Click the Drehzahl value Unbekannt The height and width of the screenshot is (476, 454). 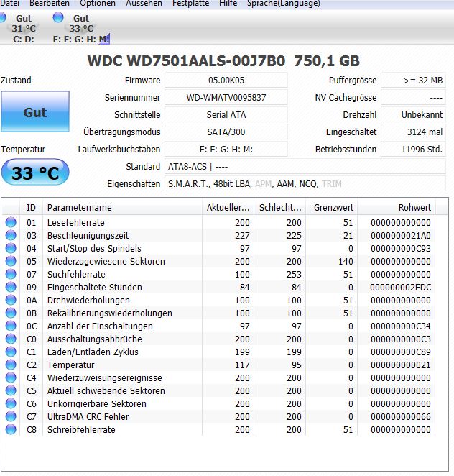coord(413,115)
